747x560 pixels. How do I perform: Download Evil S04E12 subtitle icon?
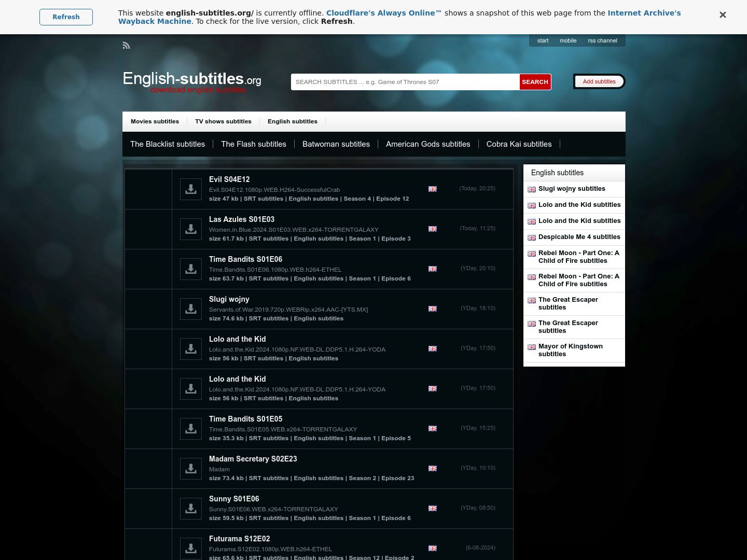[x=191, y=189]
